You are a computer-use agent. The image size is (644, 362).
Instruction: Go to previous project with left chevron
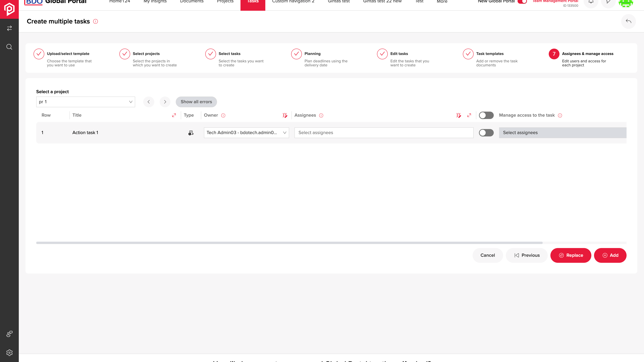[149, 102]
